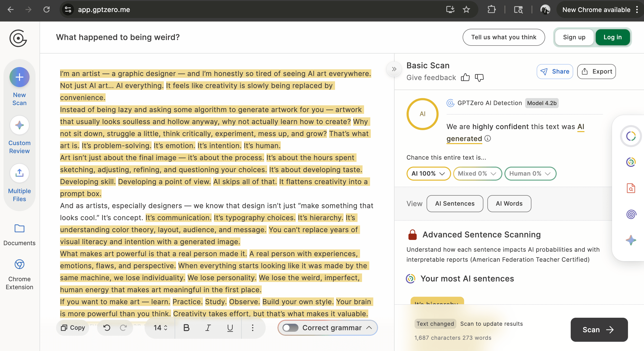Toggle bold formatting
The height and width of the screenshot is (351, 644).
pos(186,328)
